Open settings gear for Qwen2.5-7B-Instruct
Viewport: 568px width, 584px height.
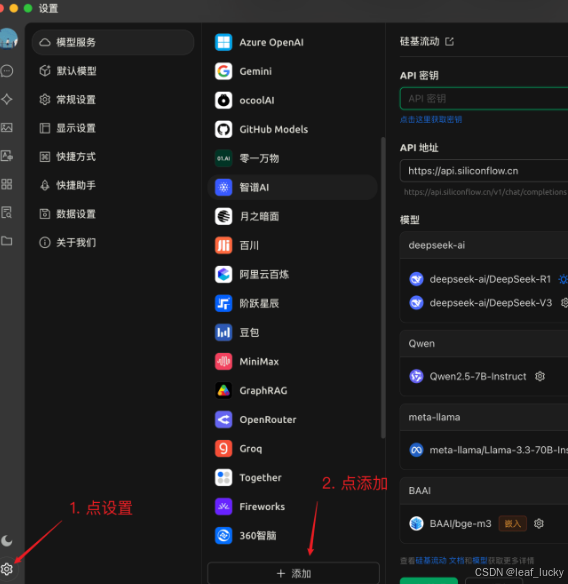[x=540, y=376]
